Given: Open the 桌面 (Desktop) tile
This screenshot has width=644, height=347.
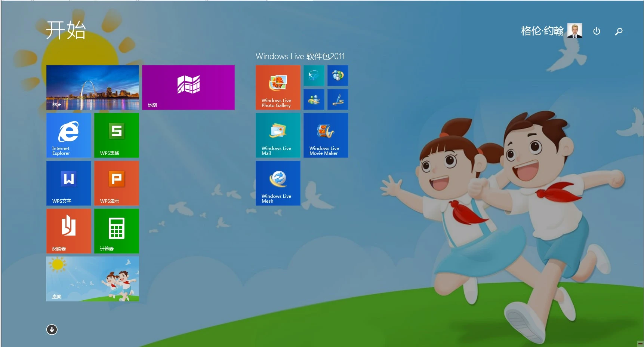Looking at the screenshot, I should click(93, 279).
